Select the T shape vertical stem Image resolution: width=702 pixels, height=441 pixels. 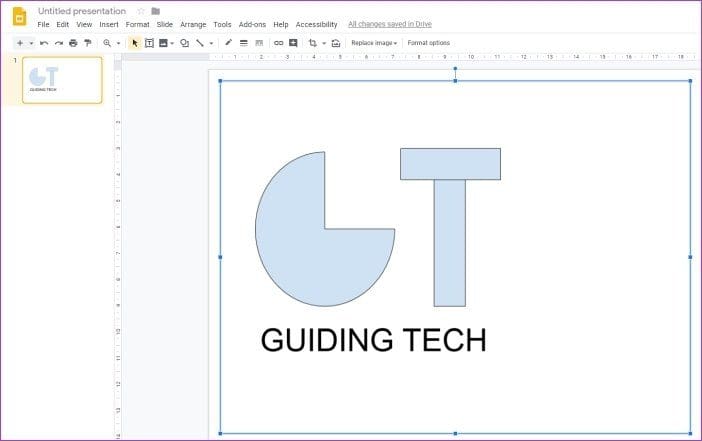tap(449, 243)
